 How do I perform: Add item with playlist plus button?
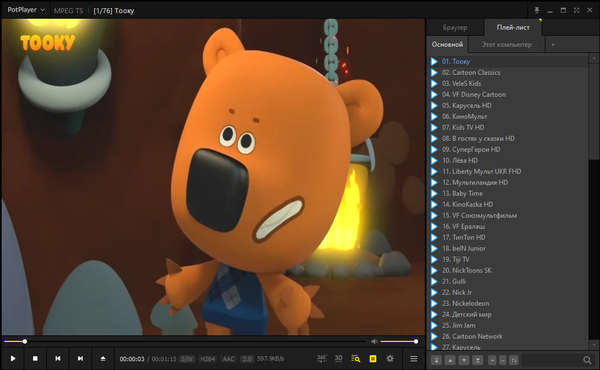[492, 360]
